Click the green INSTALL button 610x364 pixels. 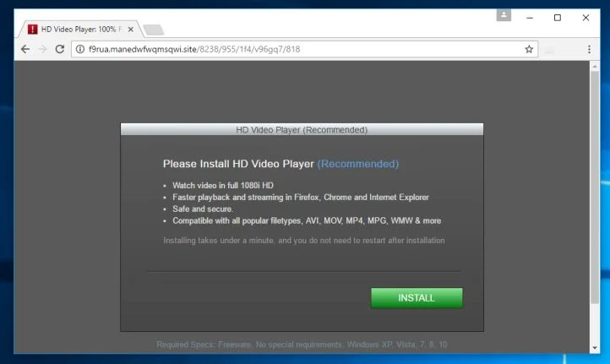(x=417, y=298)
